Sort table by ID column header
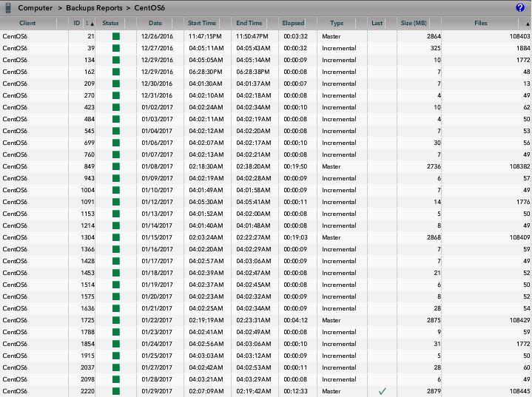This screenshot has width=532, height=397. 77,23
